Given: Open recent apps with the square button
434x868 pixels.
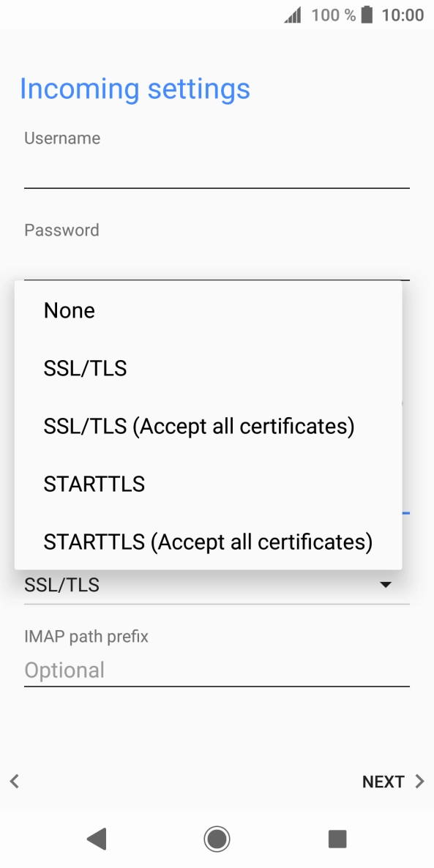Looking at the screenshot, I should (337, 839).
